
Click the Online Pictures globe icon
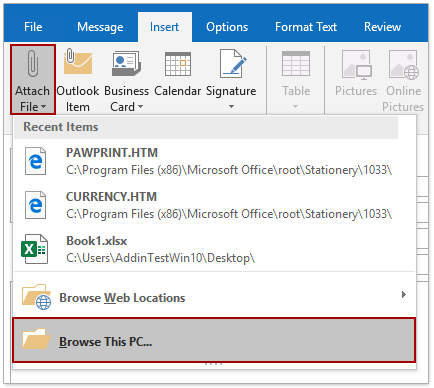pos(404,64)
